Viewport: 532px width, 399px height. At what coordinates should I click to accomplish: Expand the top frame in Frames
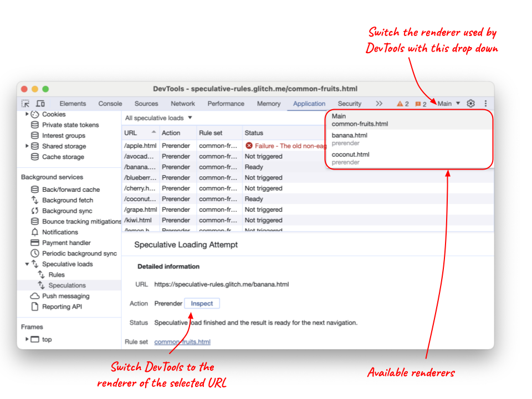click(x=27, y=339)
